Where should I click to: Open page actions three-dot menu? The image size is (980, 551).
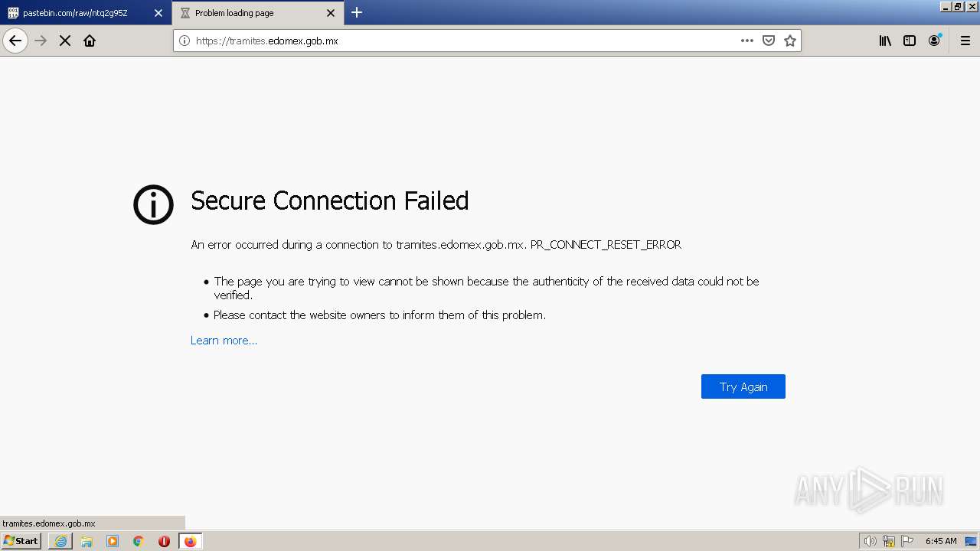click(746, 41)
